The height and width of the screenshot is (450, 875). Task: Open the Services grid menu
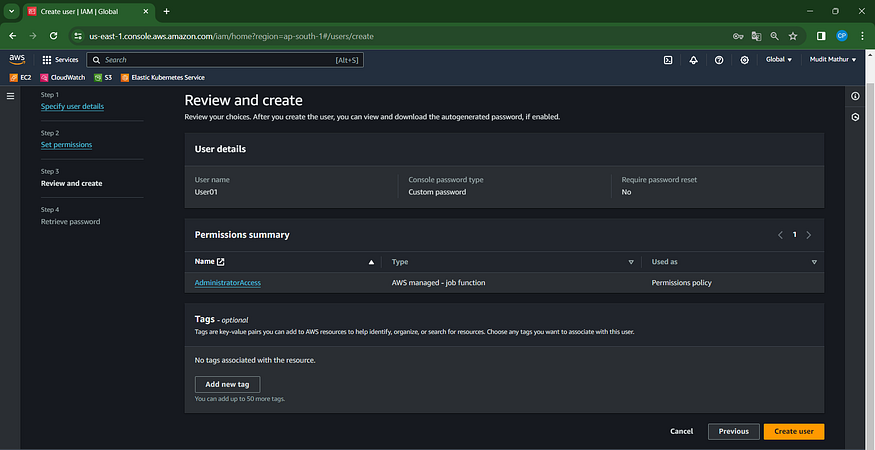60,60
